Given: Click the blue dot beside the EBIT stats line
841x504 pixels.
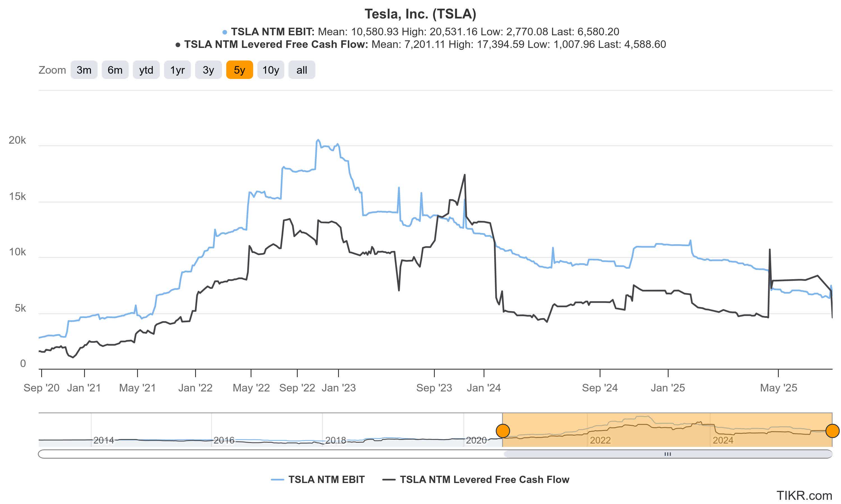Looking at the screenshot, I should click(x=225, y=32).
